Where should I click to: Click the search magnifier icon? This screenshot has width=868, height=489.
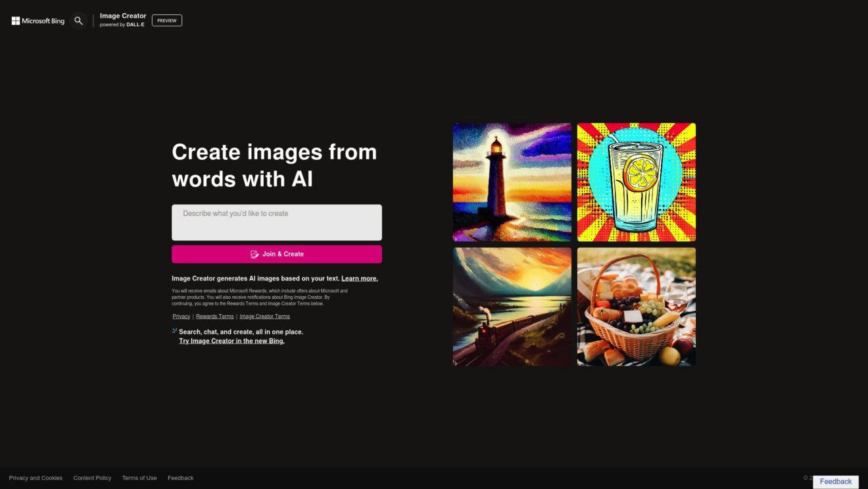(x=78, y=20)
